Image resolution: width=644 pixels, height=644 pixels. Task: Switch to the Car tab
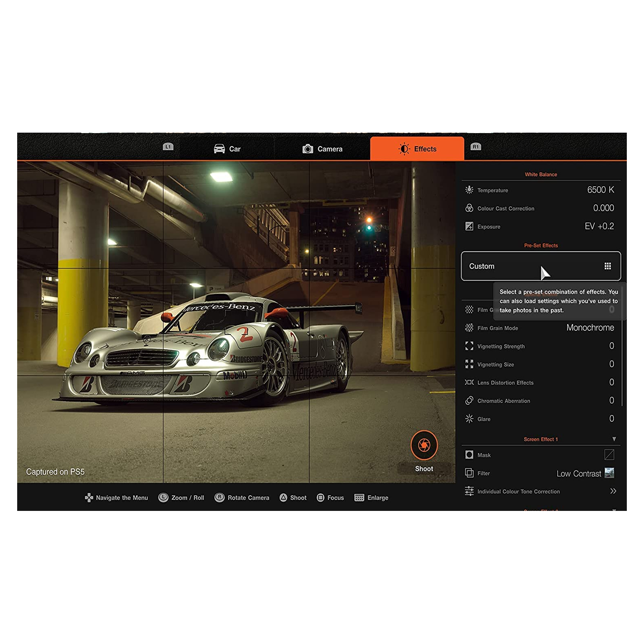tap(227, 149)
